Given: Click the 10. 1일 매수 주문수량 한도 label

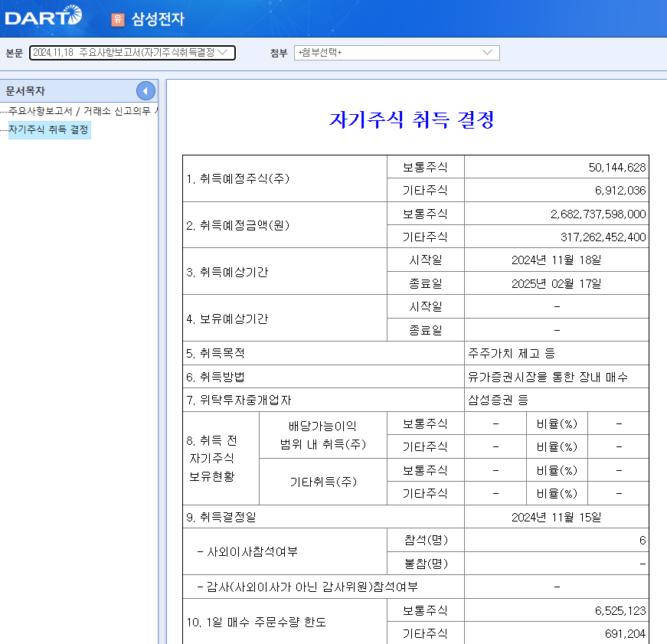Looking at the screenshot, I should coord(256,623).
